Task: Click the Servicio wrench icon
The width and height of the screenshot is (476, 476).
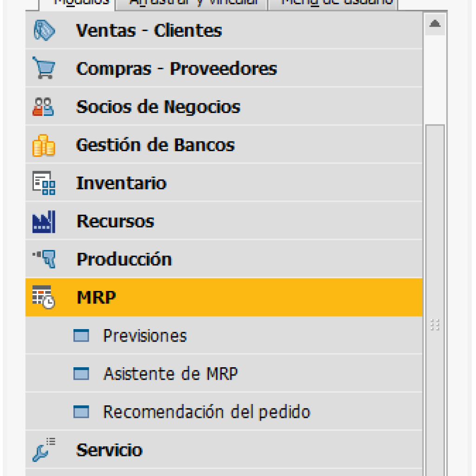Action: pos(44,450)
